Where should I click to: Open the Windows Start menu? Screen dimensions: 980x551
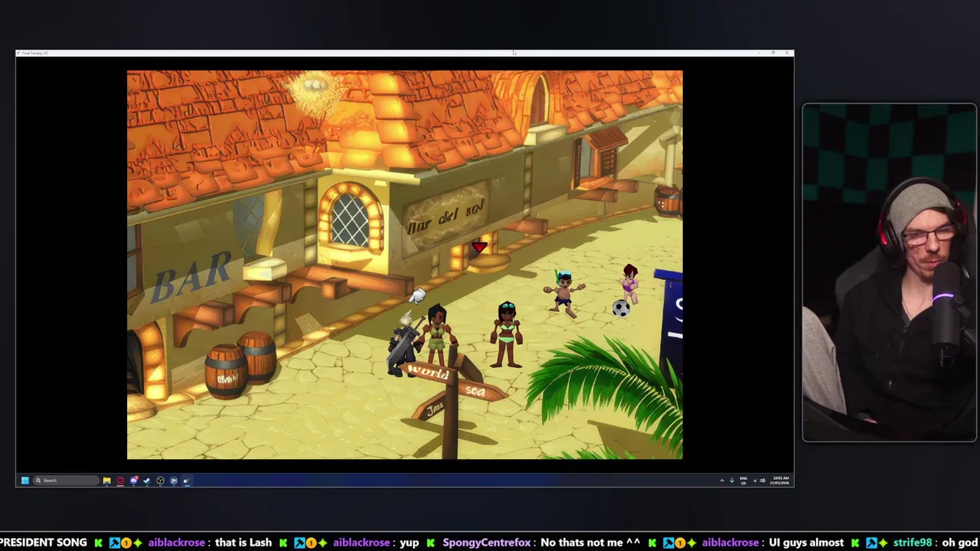25,481
